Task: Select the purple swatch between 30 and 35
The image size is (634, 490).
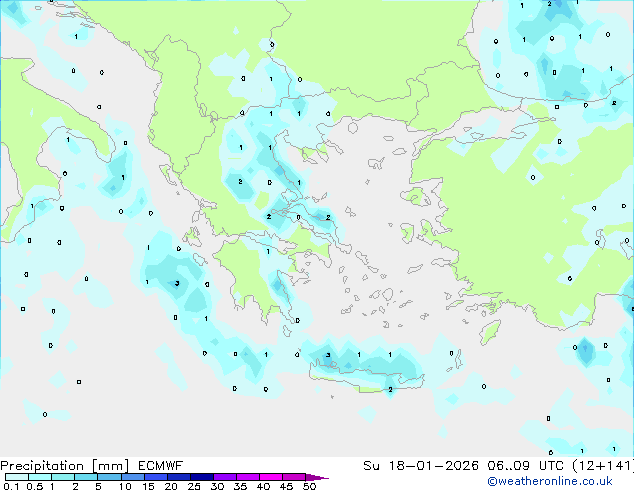Action: tap(225, 477)
